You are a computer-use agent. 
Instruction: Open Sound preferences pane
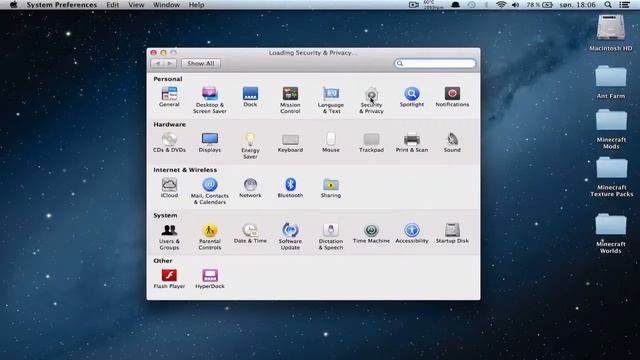coord(452,142)
